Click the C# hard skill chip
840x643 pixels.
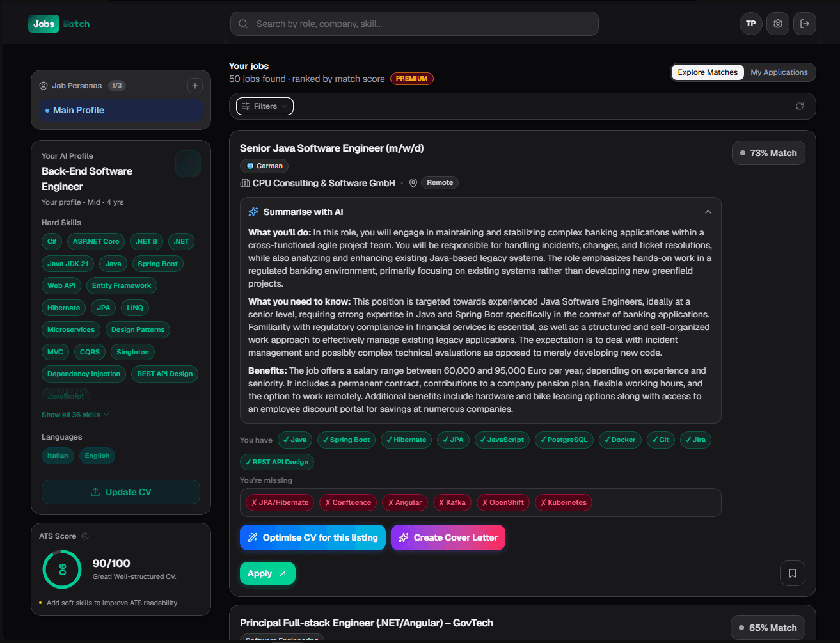click(52, 241)
